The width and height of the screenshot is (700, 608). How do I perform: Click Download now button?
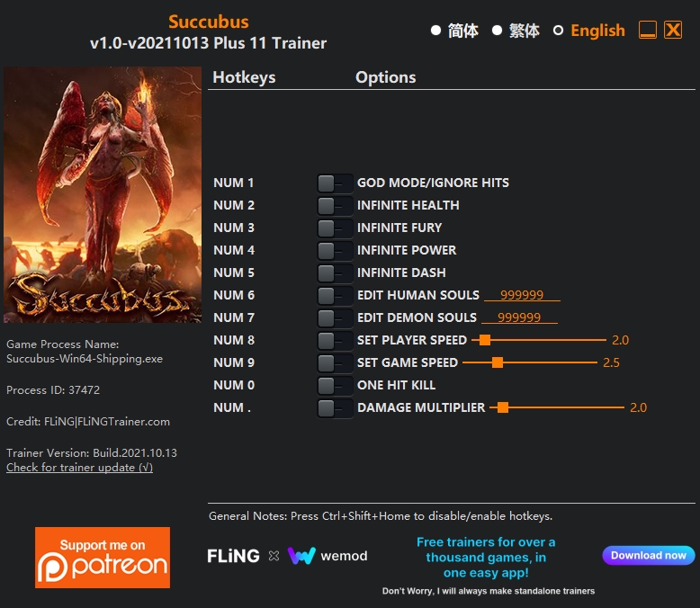pos(648,555)
